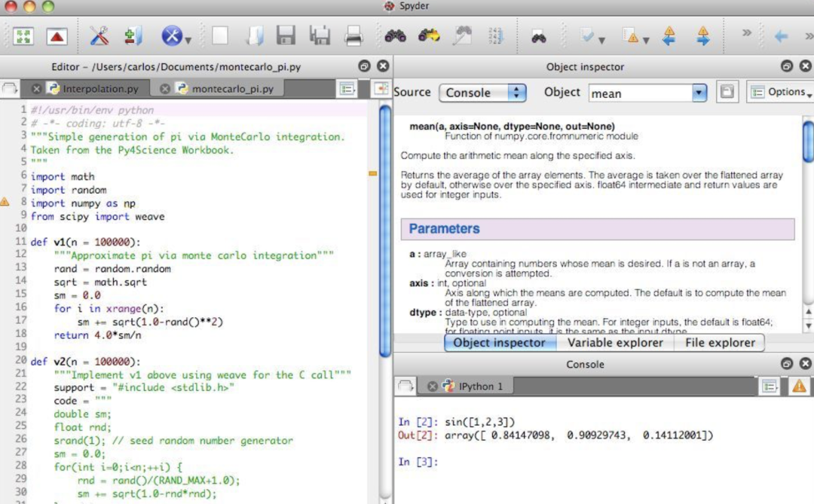Viewport: 814px width, 504px height.
Task: Click the console tab browse button
Action: (x=405, y=386)
